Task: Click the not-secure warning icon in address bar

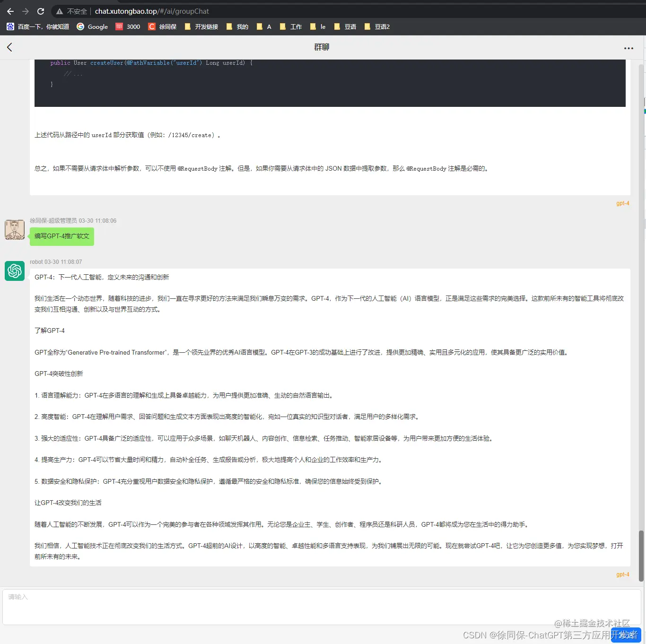Action: [x=60, y=11]
